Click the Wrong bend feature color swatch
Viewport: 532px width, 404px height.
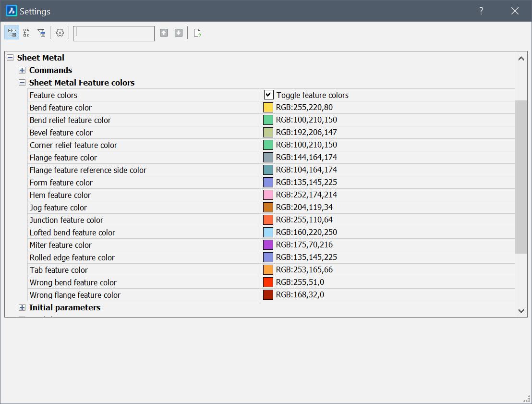(x=268, y=282)
